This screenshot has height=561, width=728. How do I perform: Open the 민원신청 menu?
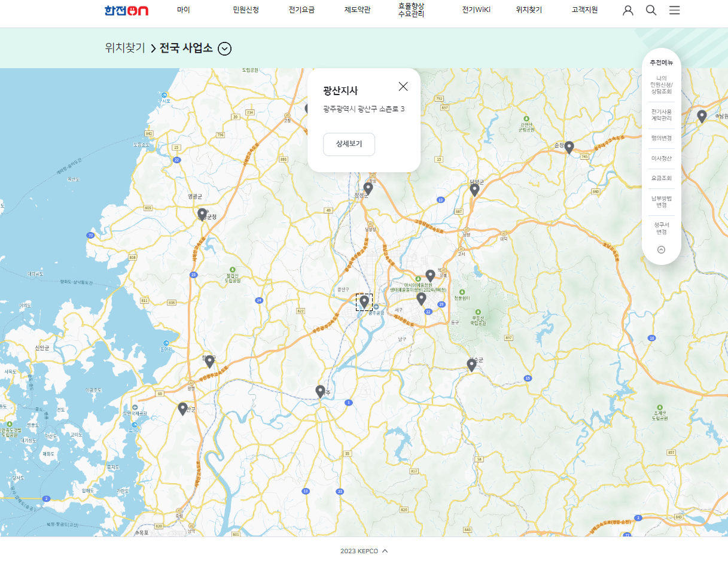click(x=246, y=10)
